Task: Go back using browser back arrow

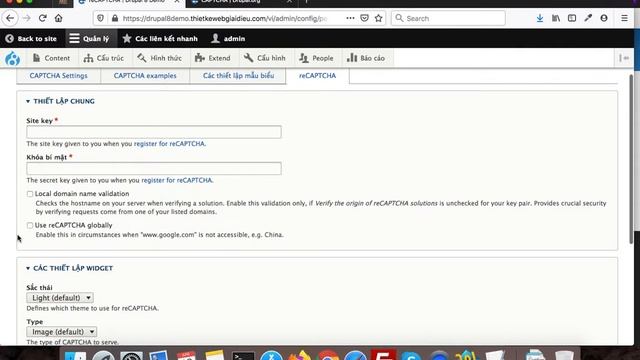Action: [10, 18]
